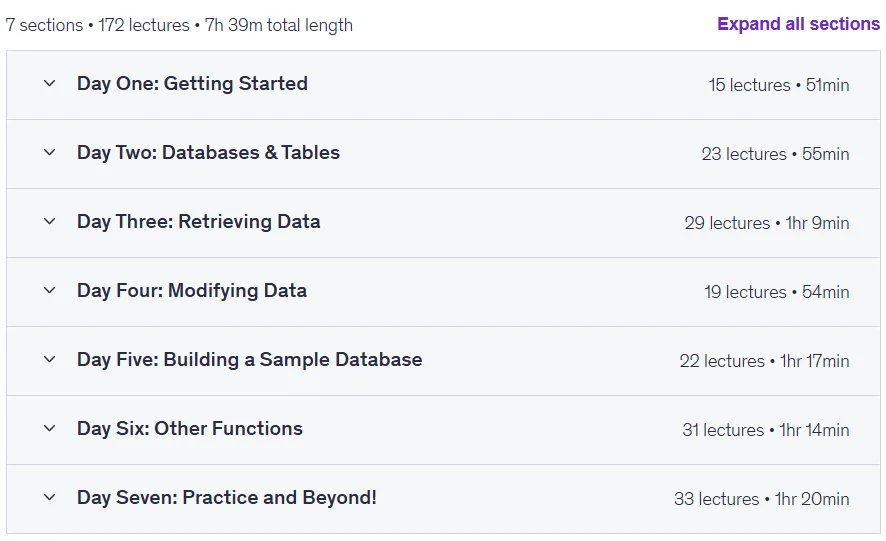The image size is (886, 541).
Task: Toggle chevron for Day Five section
Action: (x=50, y=360)
